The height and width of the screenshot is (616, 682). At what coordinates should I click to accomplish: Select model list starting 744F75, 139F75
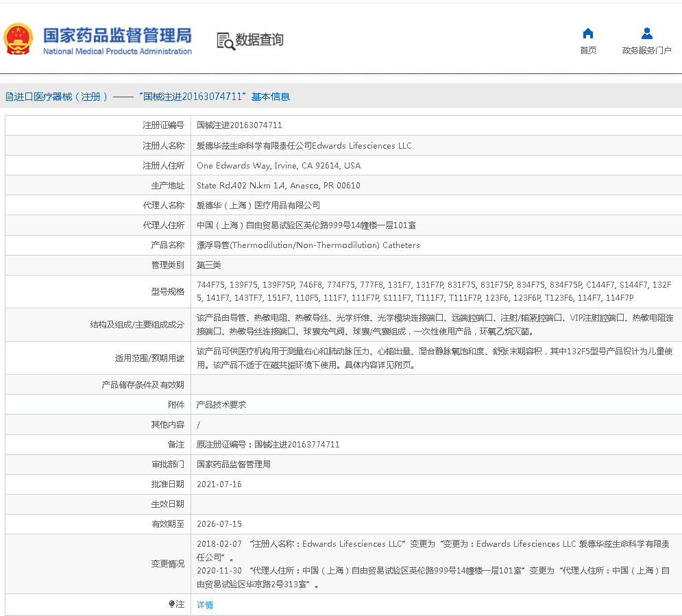(434, 291)
